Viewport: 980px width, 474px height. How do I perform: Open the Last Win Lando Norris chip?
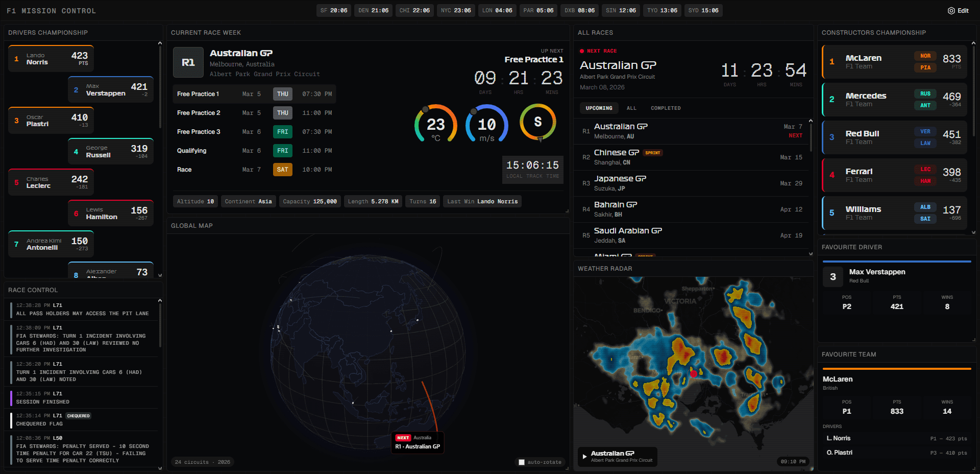482,201
